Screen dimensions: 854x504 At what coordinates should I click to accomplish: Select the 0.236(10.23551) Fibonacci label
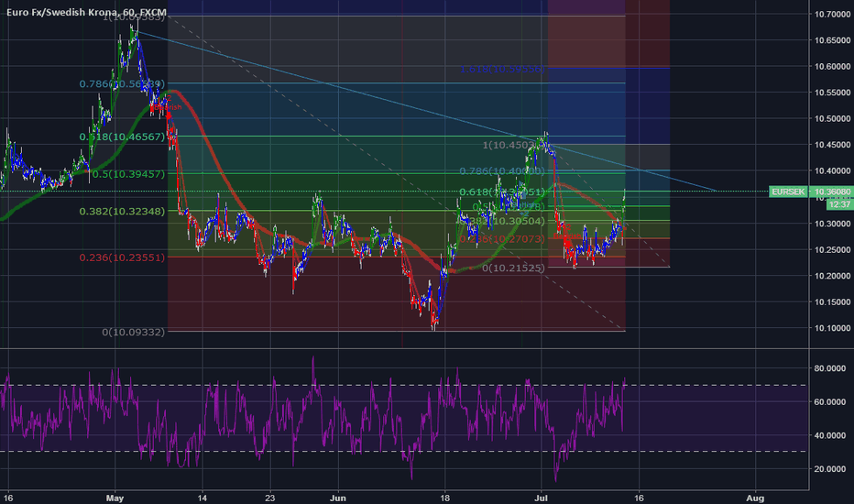click(122, 257)
